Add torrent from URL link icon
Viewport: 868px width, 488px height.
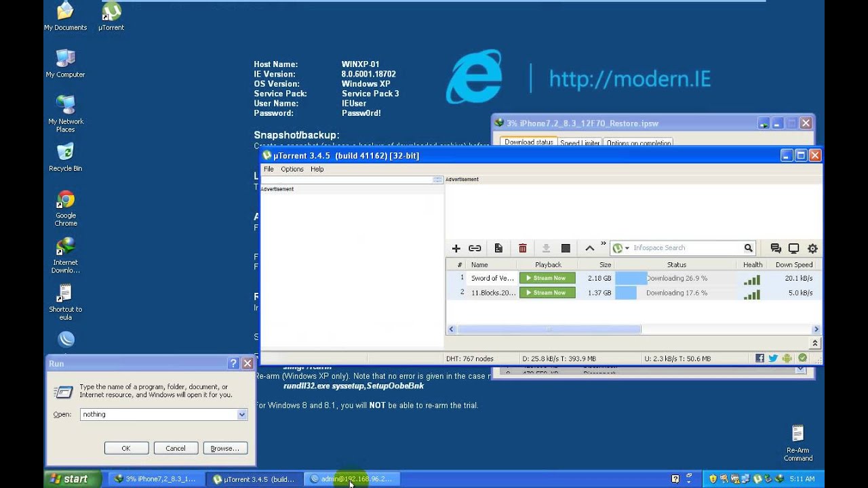click(475, 249)
